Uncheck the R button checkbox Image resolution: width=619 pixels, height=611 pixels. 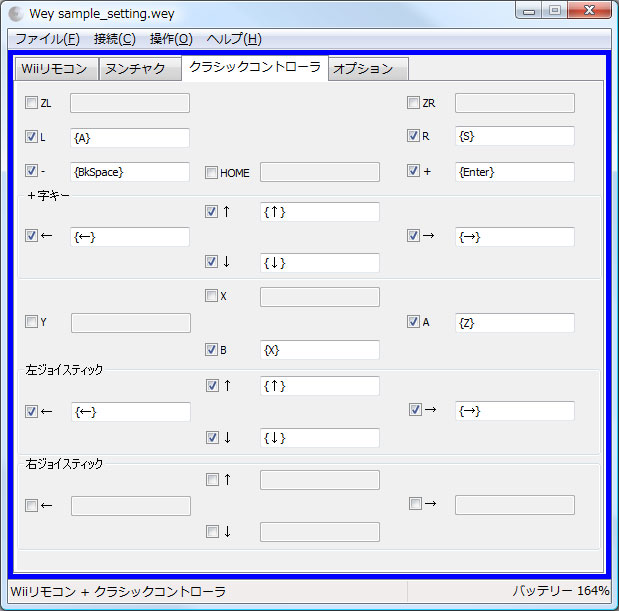(413, 135)
